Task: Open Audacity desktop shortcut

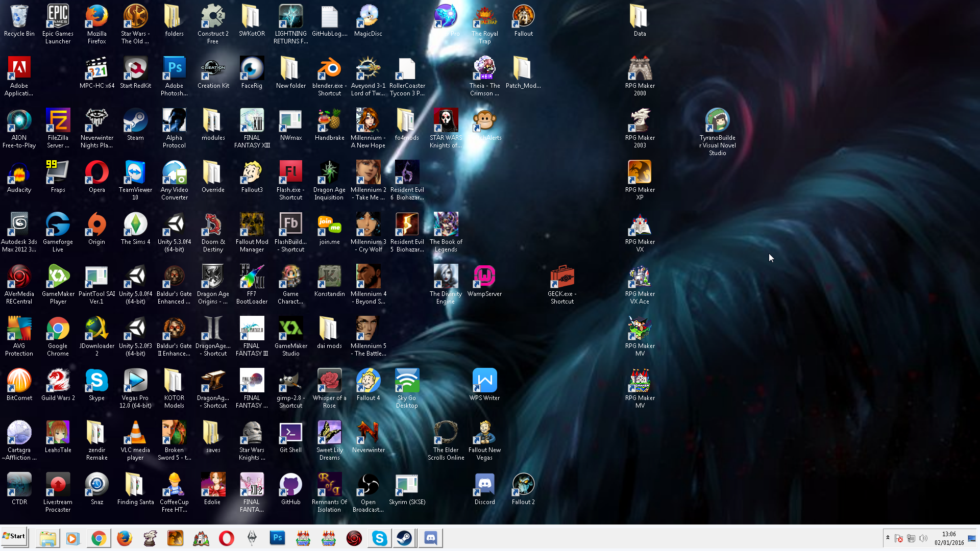Action: (x=19, y=177)
